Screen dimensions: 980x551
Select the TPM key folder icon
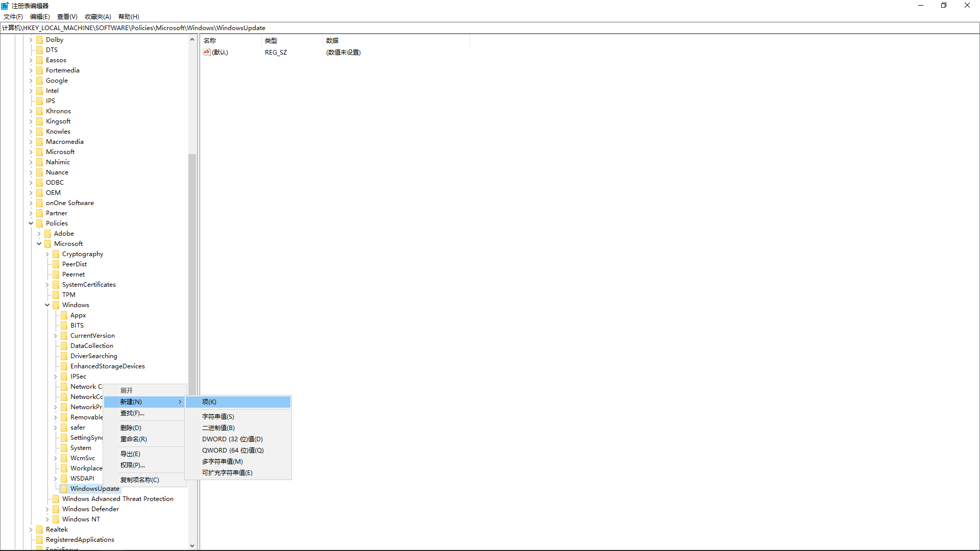click(56, 294)
